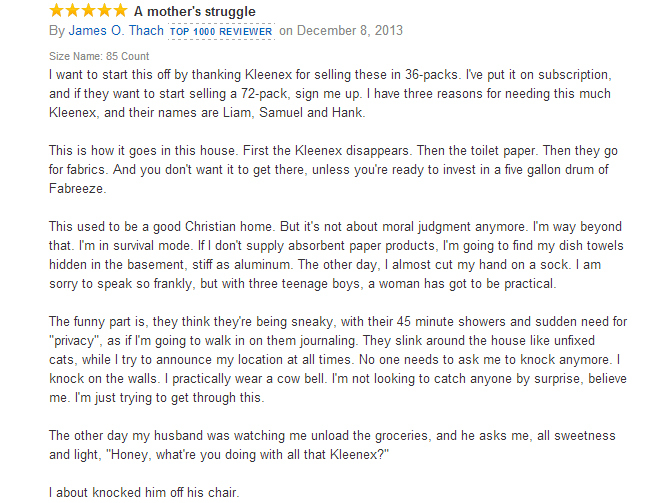This screenshot has width=671, height=503.
Task: Click the paragraph starting "This is how it goes"
Action: [x=333, y=170]
